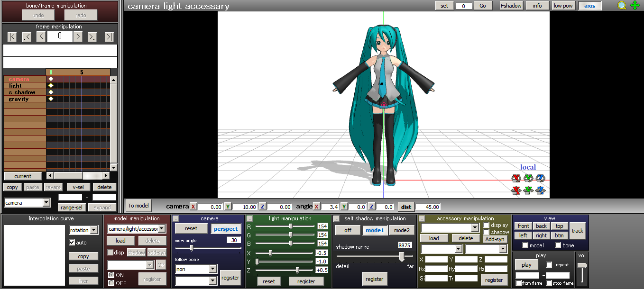Collapse the self_shadow manipulation panel
644x289 pixels.
pos(336,218)
